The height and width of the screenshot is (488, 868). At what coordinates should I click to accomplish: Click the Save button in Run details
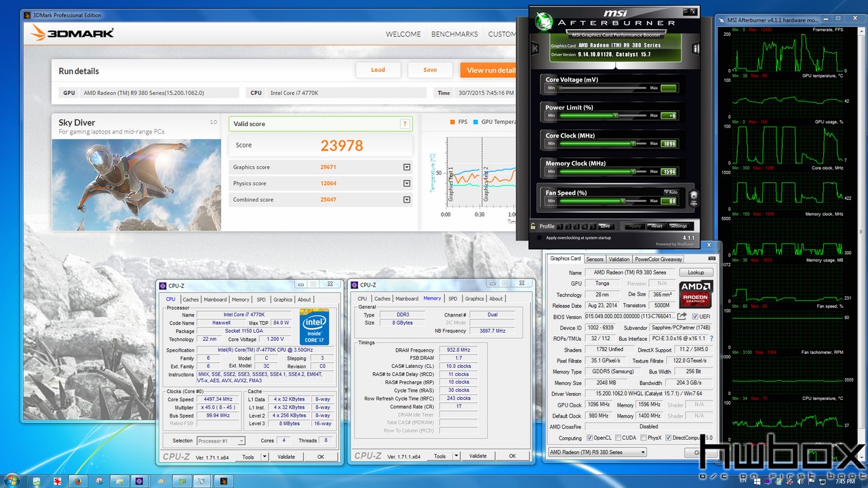[430, 70]
